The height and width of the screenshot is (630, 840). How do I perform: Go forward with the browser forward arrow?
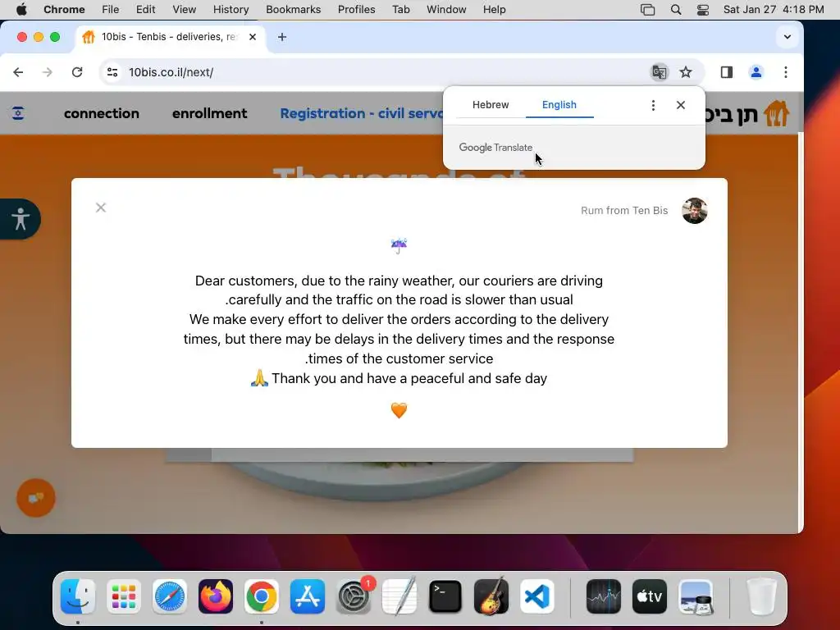48,72
